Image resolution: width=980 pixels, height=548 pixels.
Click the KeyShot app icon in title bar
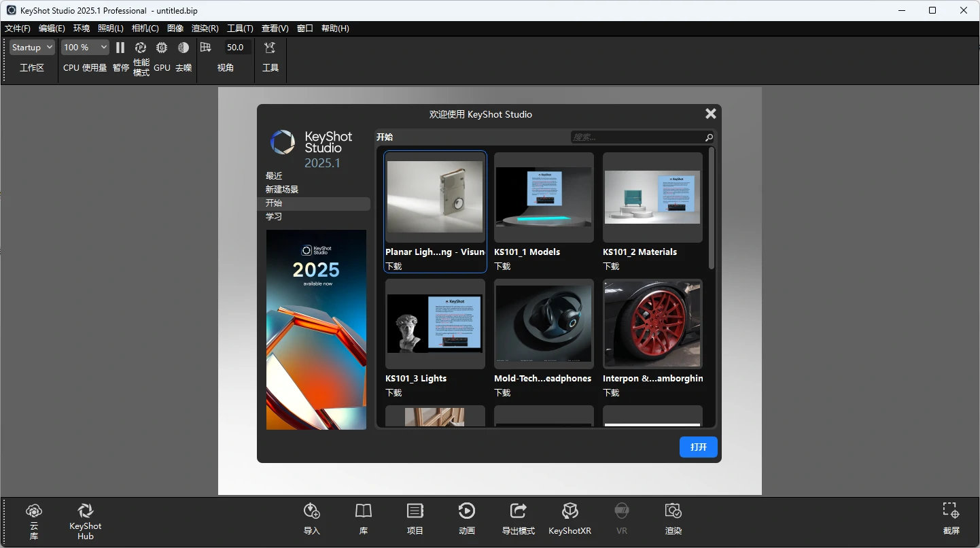coord(12,10)
